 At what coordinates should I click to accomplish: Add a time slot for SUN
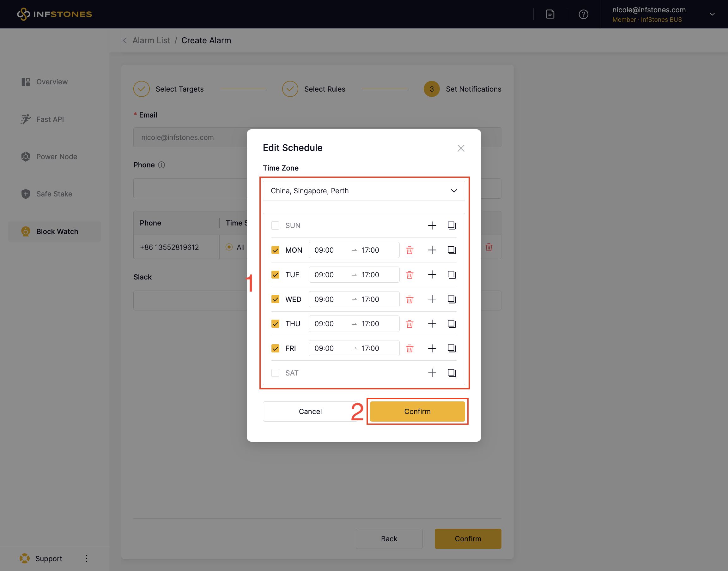tap(432, 225)
